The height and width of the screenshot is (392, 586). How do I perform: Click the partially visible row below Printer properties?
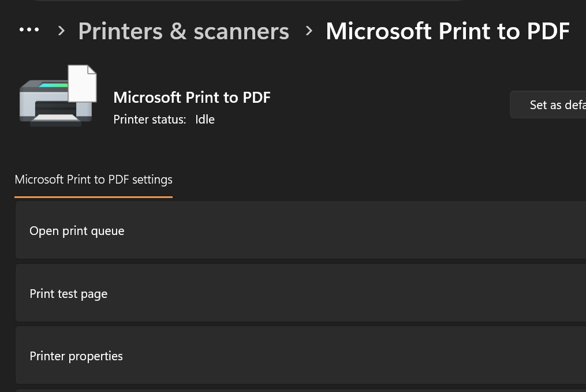coord(300,390)
